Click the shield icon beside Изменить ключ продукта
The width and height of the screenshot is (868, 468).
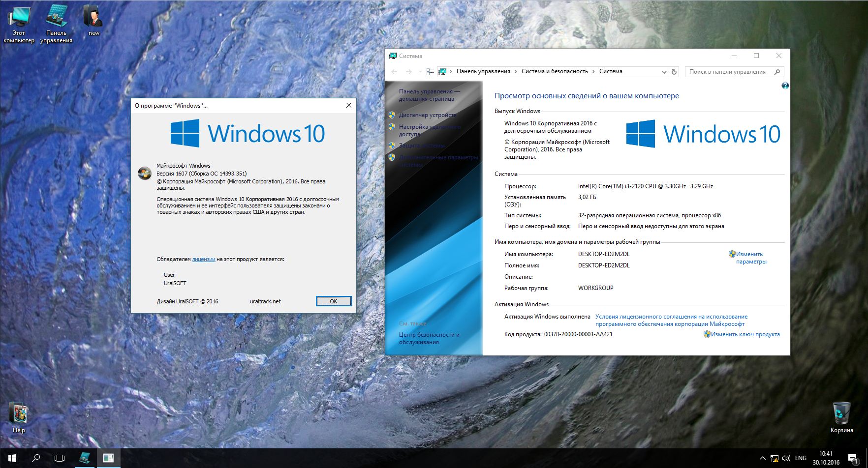click(x=707, y=334)
